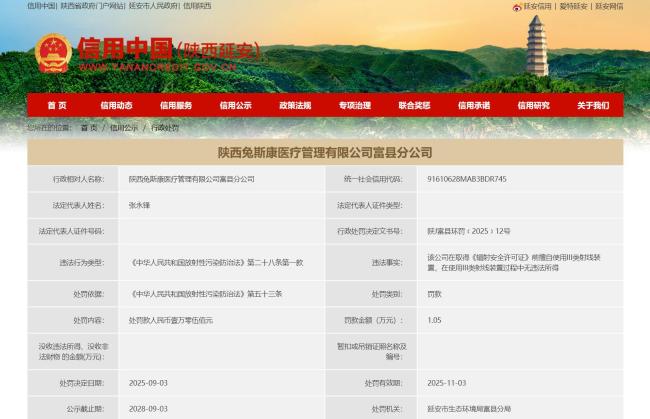This screenshot has height=419, width=650.
Task: Click the national emblem logo icon
Action: pos(53,53)
